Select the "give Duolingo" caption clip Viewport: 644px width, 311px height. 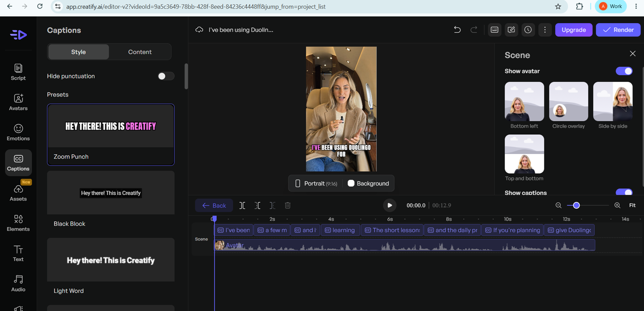point(569,230)
